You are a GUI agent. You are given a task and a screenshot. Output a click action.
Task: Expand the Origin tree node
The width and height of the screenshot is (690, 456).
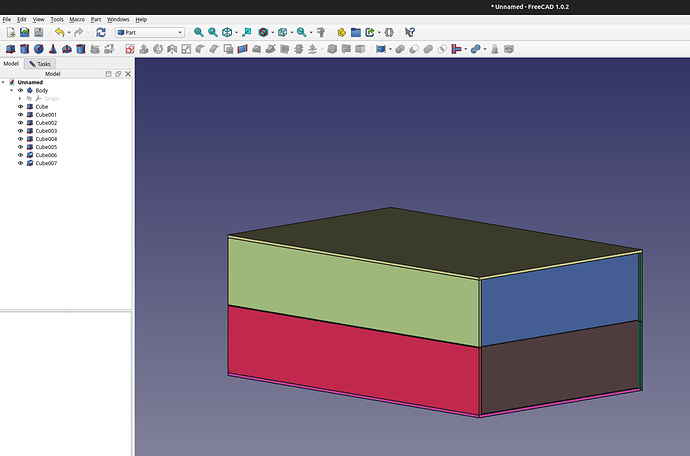click(x=19, y=99)
